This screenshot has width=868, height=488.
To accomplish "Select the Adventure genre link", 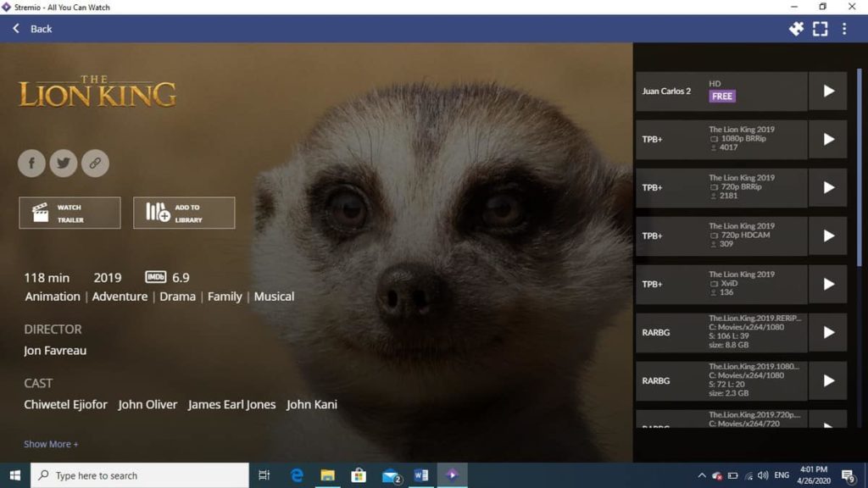I will coord(120,297).
